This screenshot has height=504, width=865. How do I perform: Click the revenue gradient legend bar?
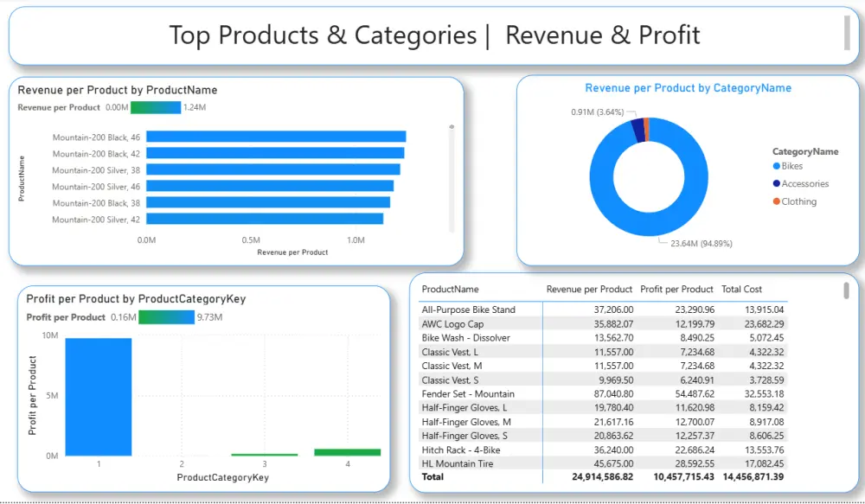156,107
